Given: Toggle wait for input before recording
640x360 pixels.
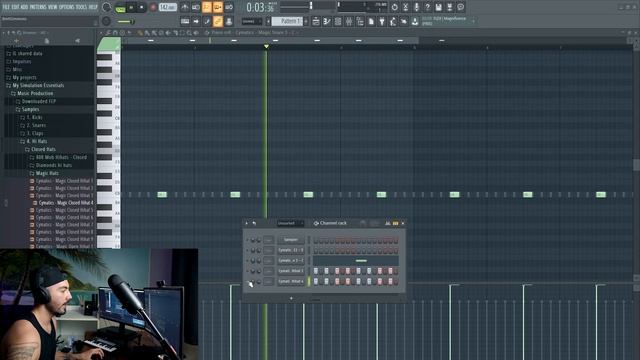Looking at the screenshot, I should coord(196,7).
